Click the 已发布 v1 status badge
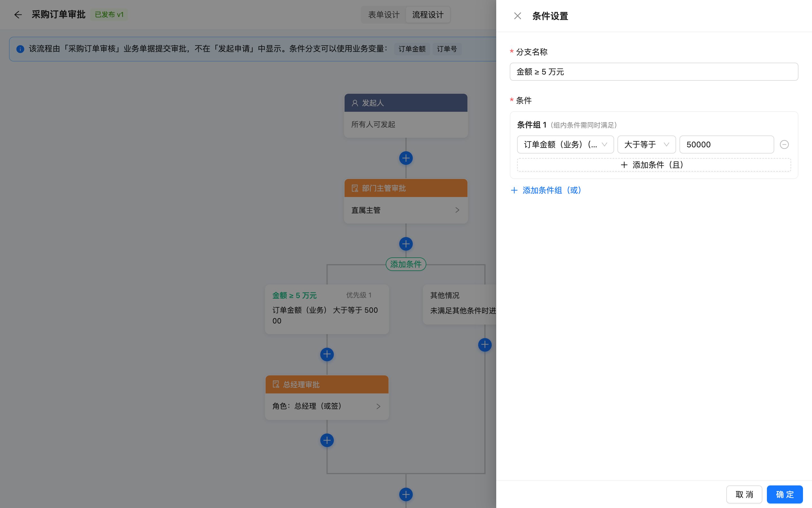The width and height of the screenshot is (812, 508). [109, 14]
